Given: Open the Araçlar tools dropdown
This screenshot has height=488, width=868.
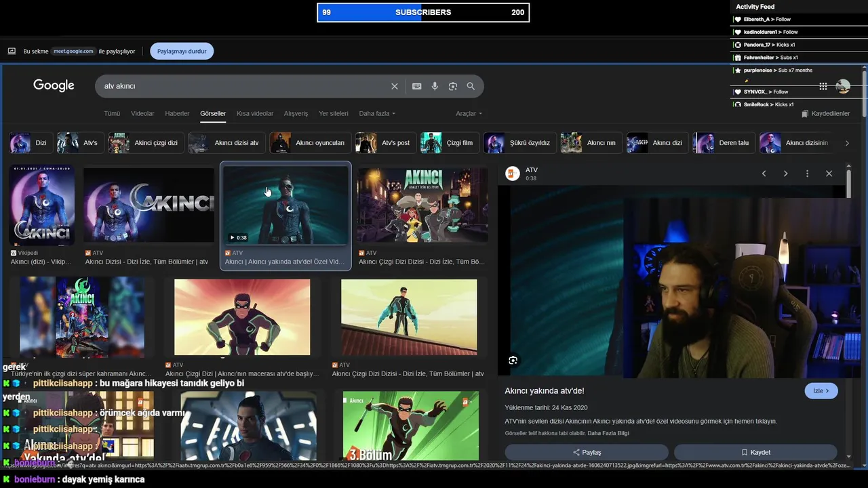Looking at the screenshot, I should (469, 114).
